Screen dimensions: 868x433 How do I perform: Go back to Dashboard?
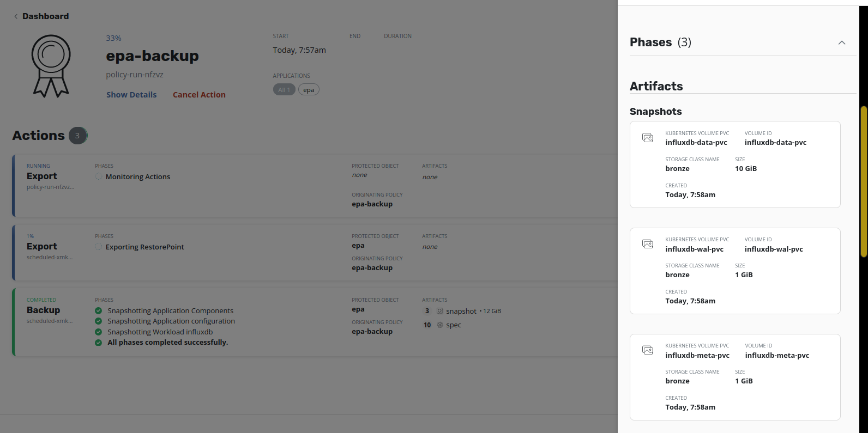pyautogui.click(x=46, y=16)
